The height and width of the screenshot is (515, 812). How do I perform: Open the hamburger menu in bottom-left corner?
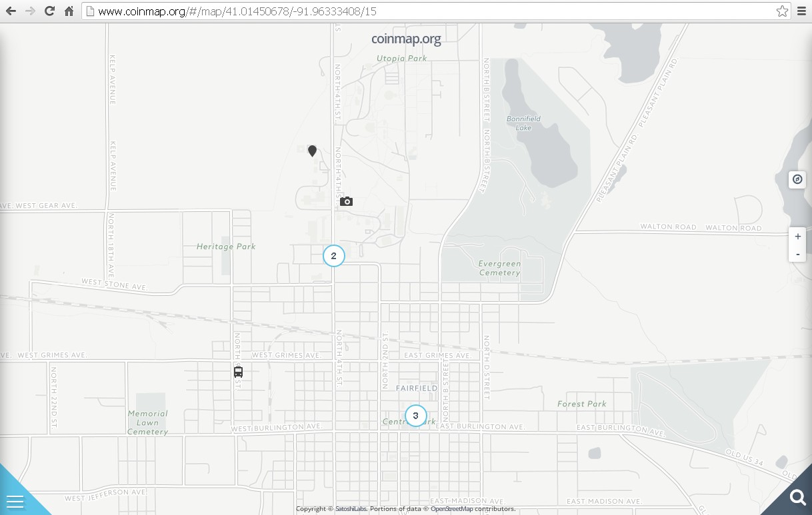tap(15, 500)
